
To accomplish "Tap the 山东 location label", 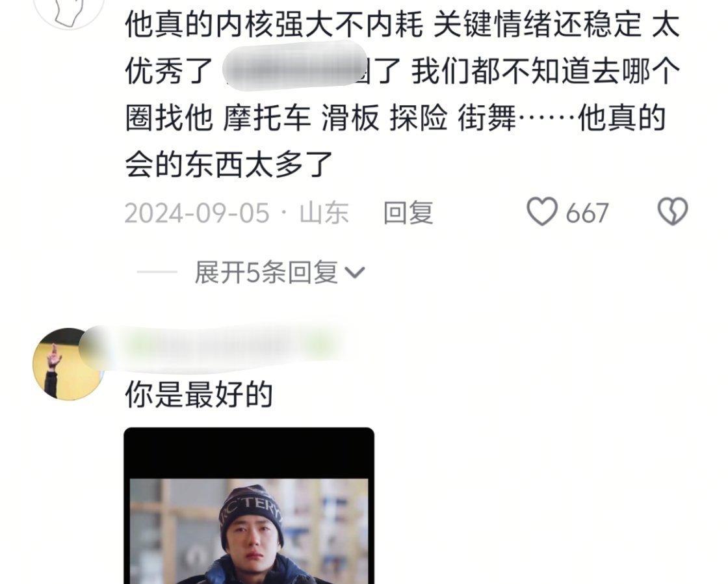I will (324, 213).
